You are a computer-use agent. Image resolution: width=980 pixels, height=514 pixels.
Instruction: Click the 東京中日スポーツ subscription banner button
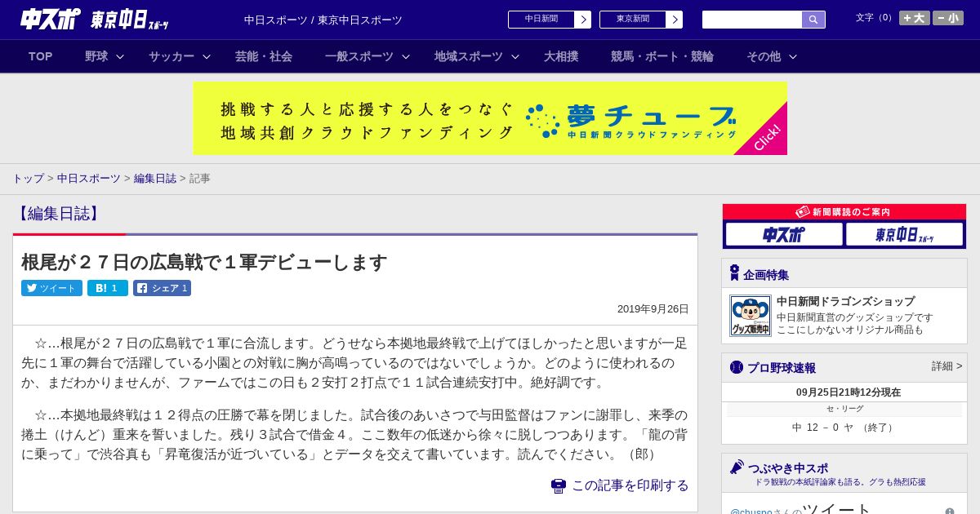(905, 235)
